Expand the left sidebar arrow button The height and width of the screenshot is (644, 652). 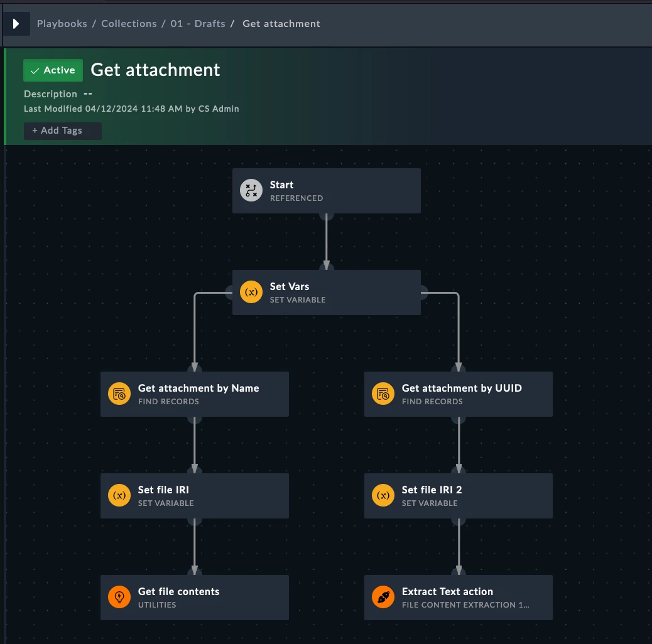click(16, 24)
